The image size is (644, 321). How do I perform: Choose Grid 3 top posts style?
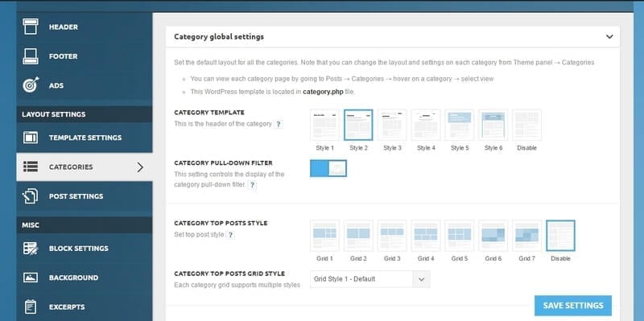tap(392, 236)
